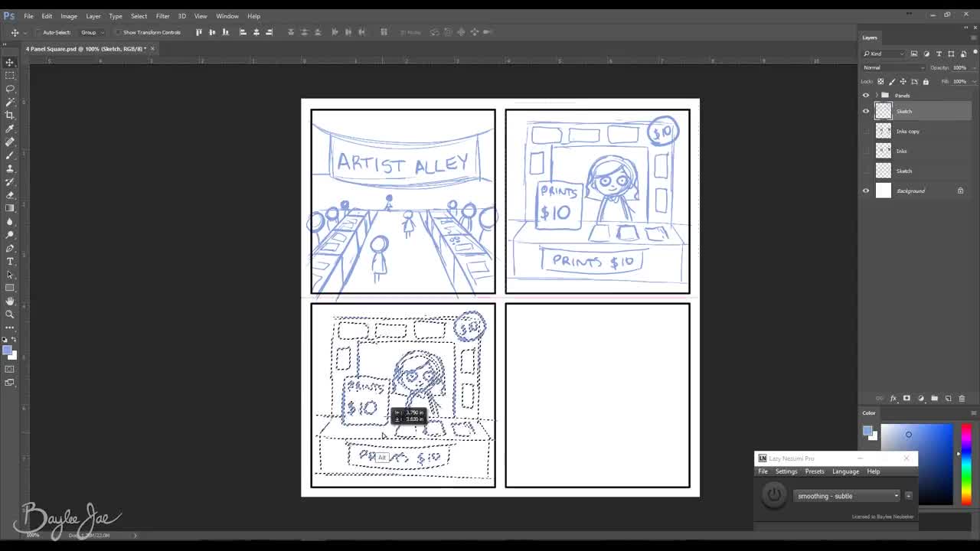Hide the selected Sketch layer eye

pyautogui.click(x=866, y=111)
